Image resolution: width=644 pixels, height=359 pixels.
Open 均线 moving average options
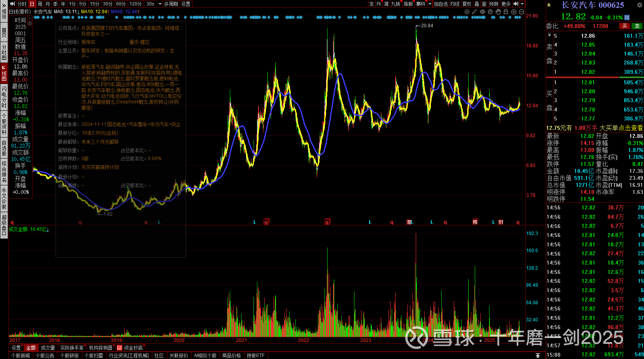tap(455, 4)
